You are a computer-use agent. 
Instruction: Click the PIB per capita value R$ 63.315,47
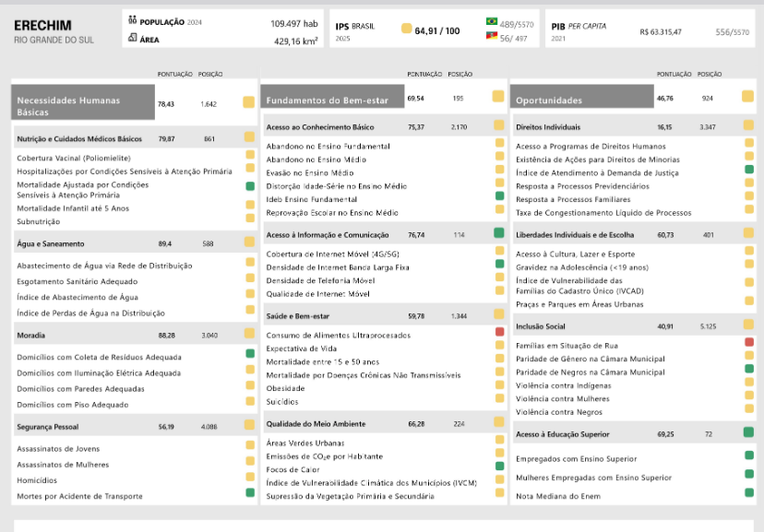[661, 32]
